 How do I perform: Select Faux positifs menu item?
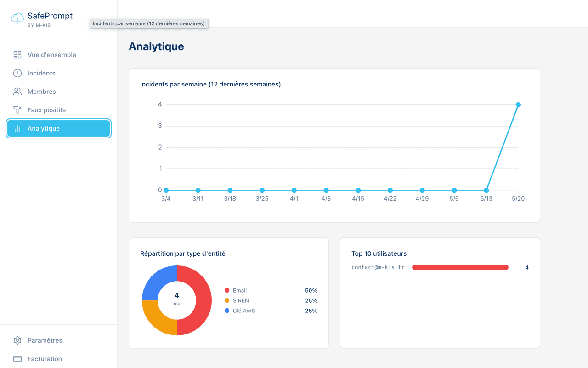click(59, 110)
